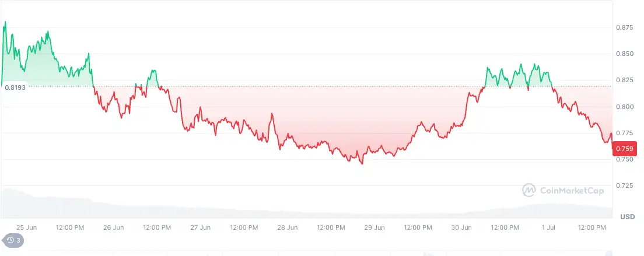Click the CoinMarketCap logo icon
The height and width of the screenshot is (256, 644).
(x=528, y=190)
